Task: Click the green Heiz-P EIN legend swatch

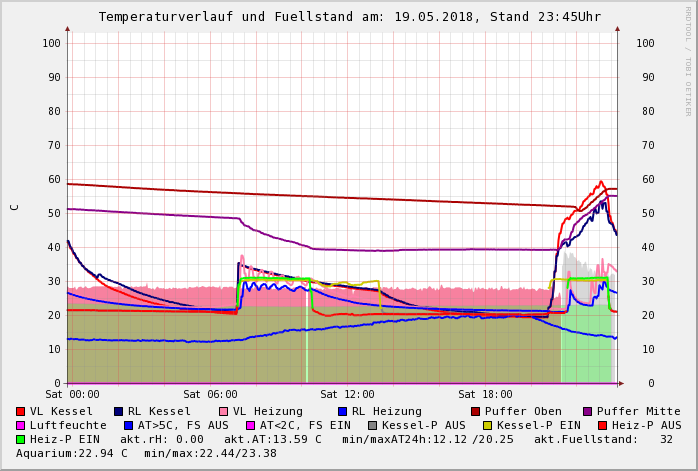Action: pyautogui.click(x=21, y=439)
